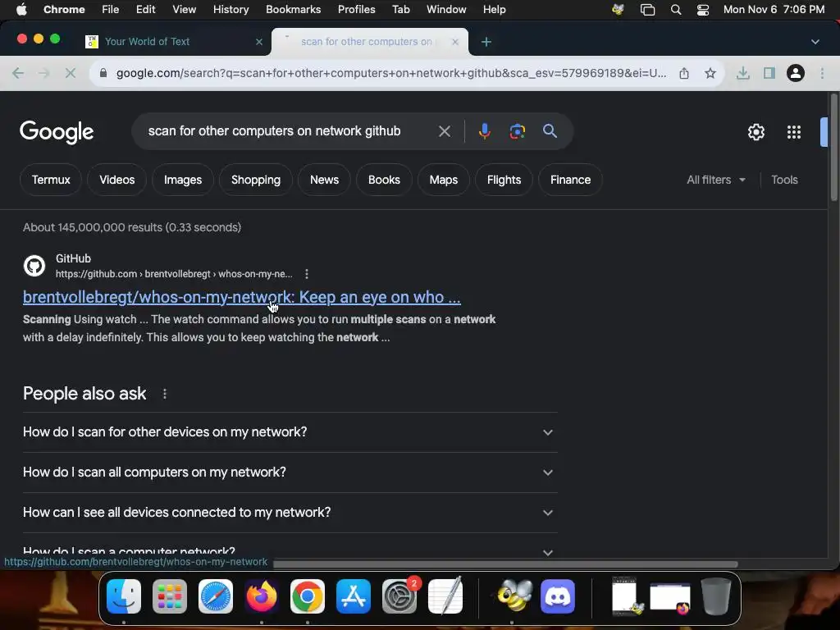Screen dimensions: 840x630
Task: Switch to Finance results
Action: pos(571,180)
